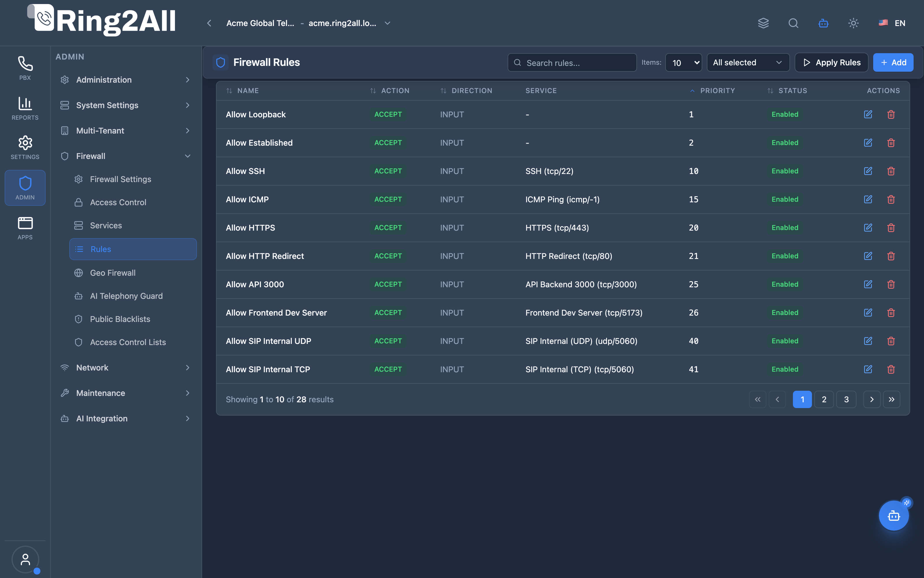Open global search magnifier icon

click(793, 23)
